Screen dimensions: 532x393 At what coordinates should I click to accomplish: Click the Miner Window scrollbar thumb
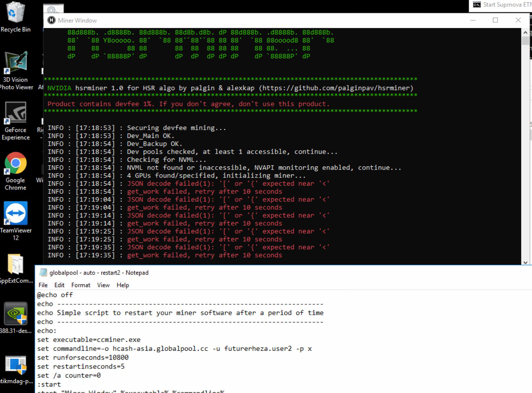(525, 41)
